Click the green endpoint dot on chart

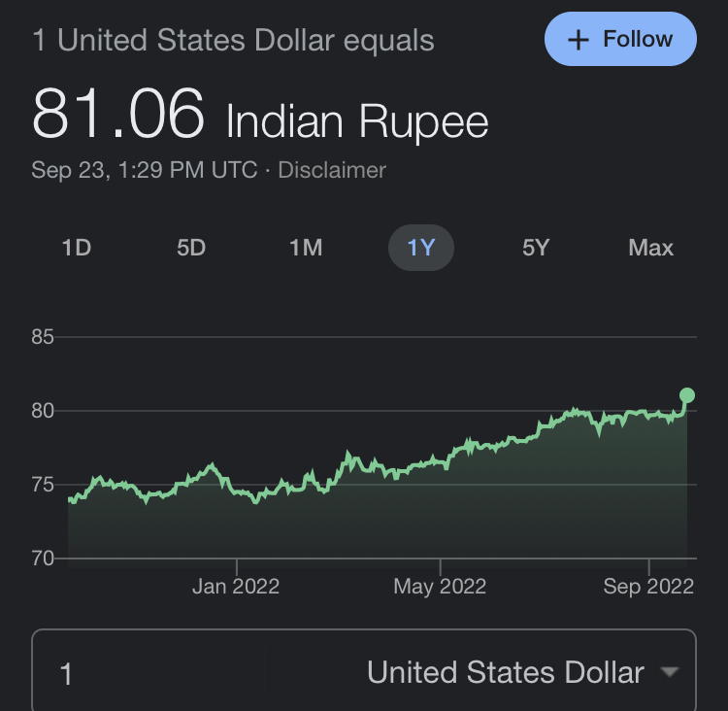pyautogui.click(x=687, y=395)
